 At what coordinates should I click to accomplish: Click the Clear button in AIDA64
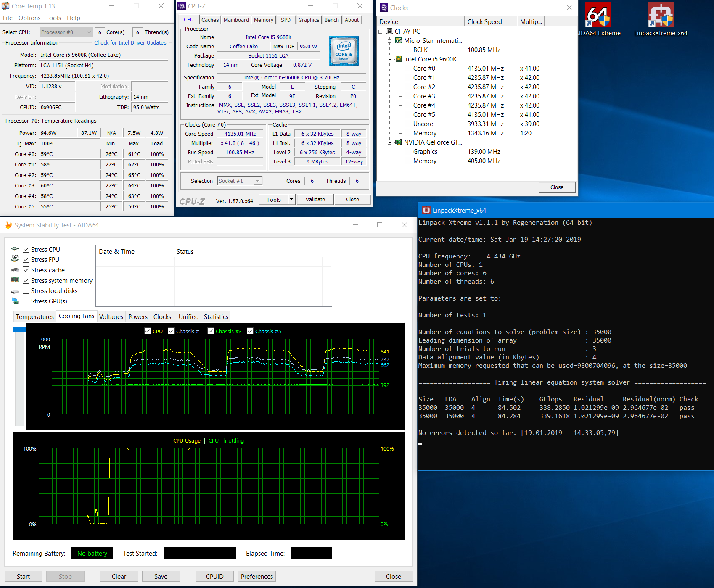click(x=119, y=576)
